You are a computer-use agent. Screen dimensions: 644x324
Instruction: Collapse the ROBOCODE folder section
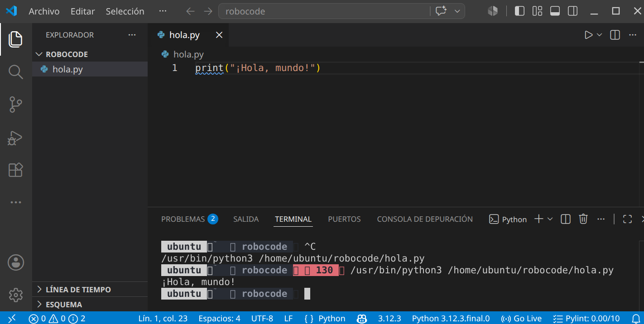pos(90,54)
